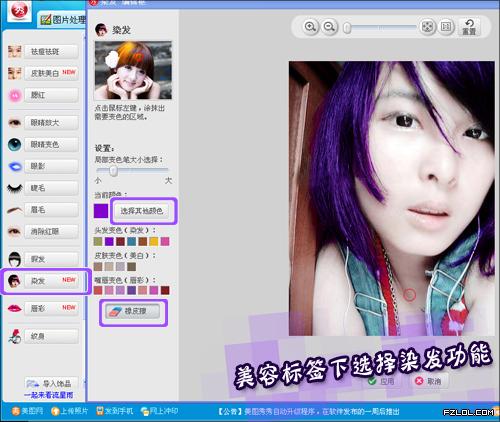Click 发到手机 in the bottom bar
This screenshot has height=422, width=500.
pyautogui.click(x=114, y=411)
